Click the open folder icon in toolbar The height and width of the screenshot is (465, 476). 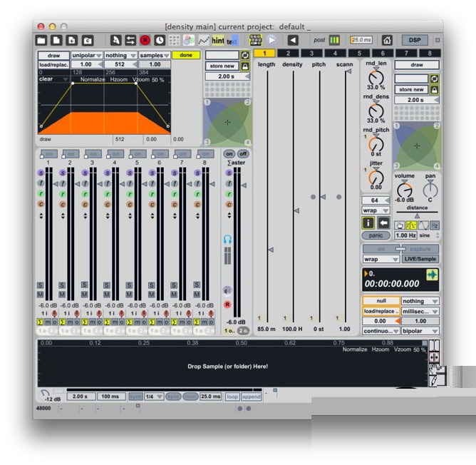[41, 40]
